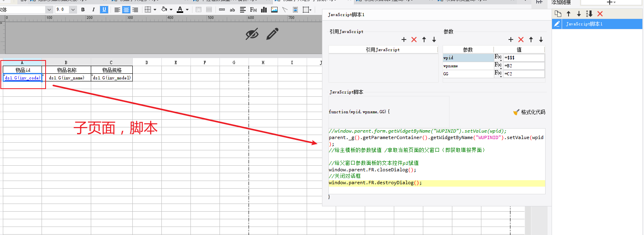Toggle italic formatting in the toolbar
The image size is (644, 235).
[x=93, y=10]
